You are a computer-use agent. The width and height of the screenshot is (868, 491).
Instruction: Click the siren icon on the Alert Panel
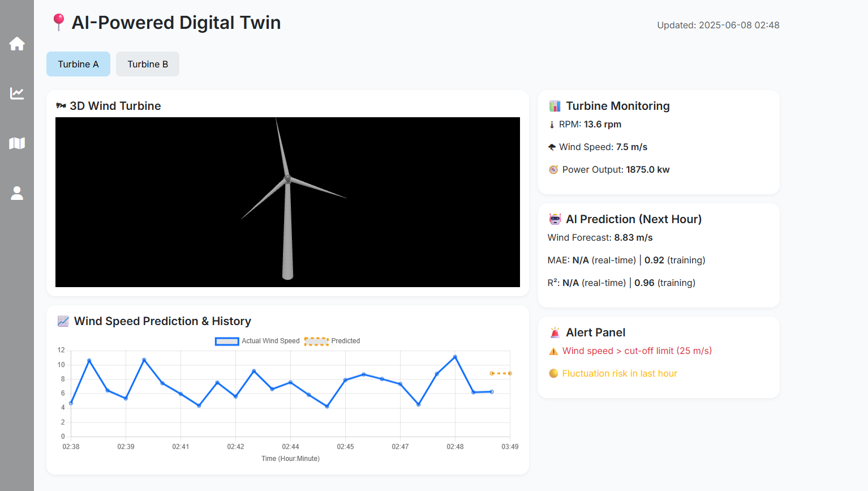[555, 332]
